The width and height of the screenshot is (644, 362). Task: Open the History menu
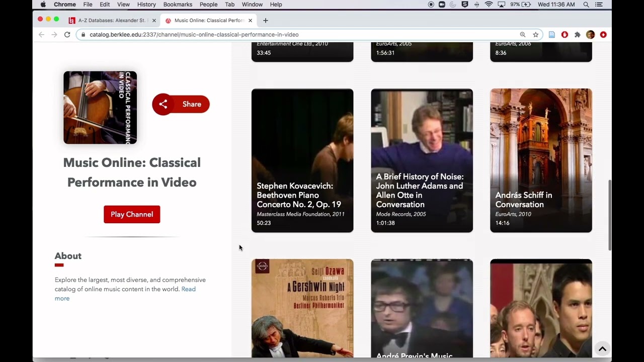[146, 5]
